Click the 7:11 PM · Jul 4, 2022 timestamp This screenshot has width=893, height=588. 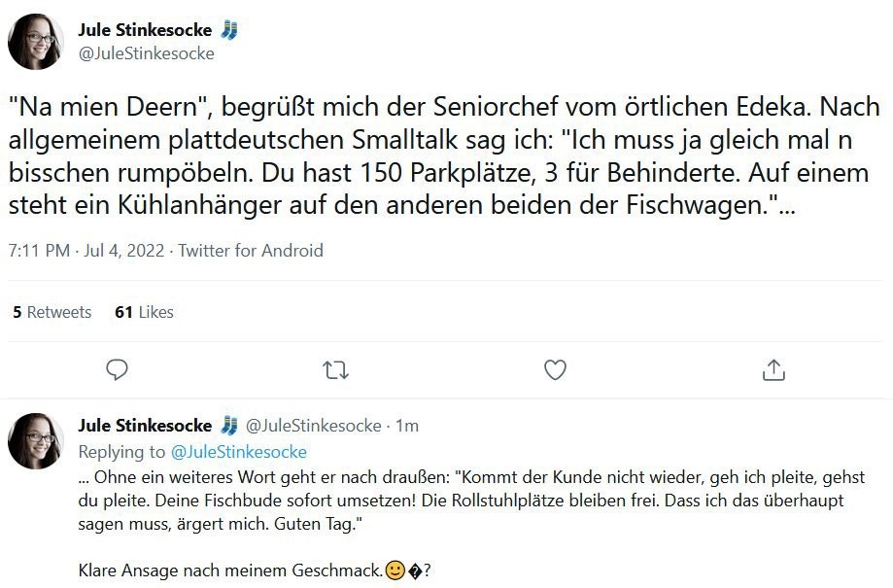pos(86,251)
